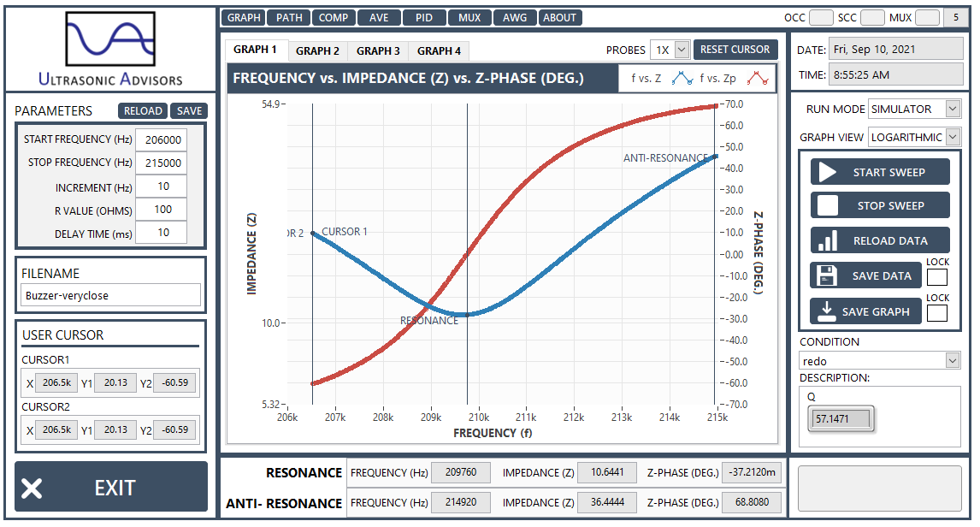
Task: Click the play icon on Start Sweep
Action: (828, 173)
